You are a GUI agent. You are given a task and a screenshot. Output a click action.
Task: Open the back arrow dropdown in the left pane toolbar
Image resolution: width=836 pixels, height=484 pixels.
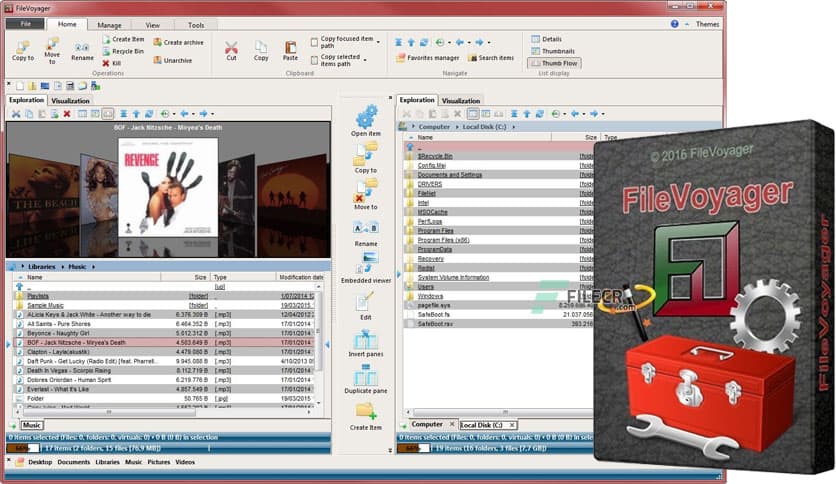pyautogui.click(x=193, y=114)
